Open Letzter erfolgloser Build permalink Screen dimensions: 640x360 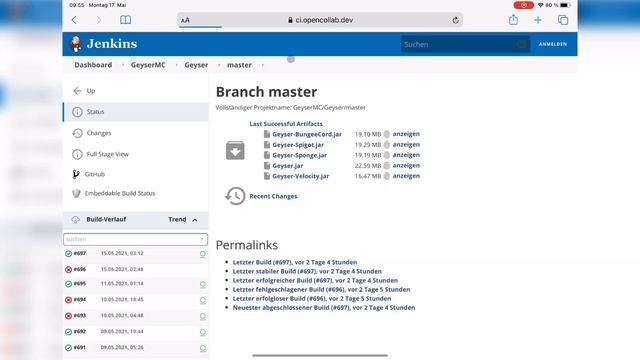pyautogui.click(x=312, y=299)
